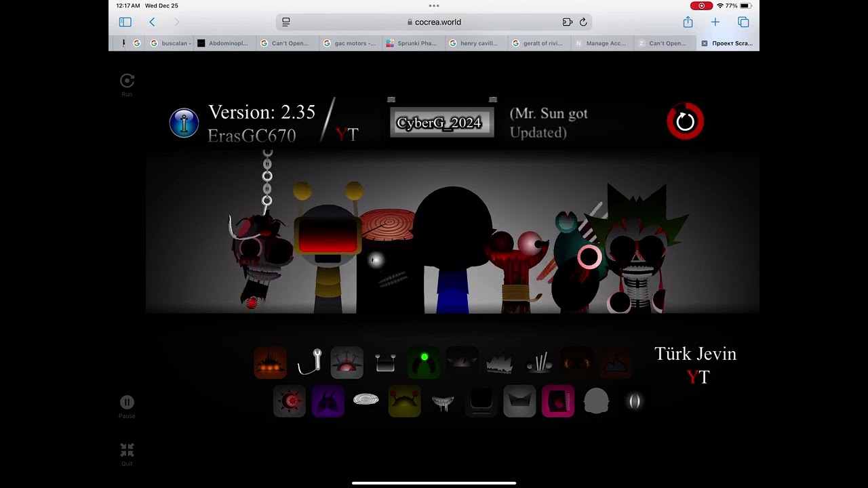
Task: Close the Проект Scra... tab
Action: pyautogui.click(x=705, y=43)
